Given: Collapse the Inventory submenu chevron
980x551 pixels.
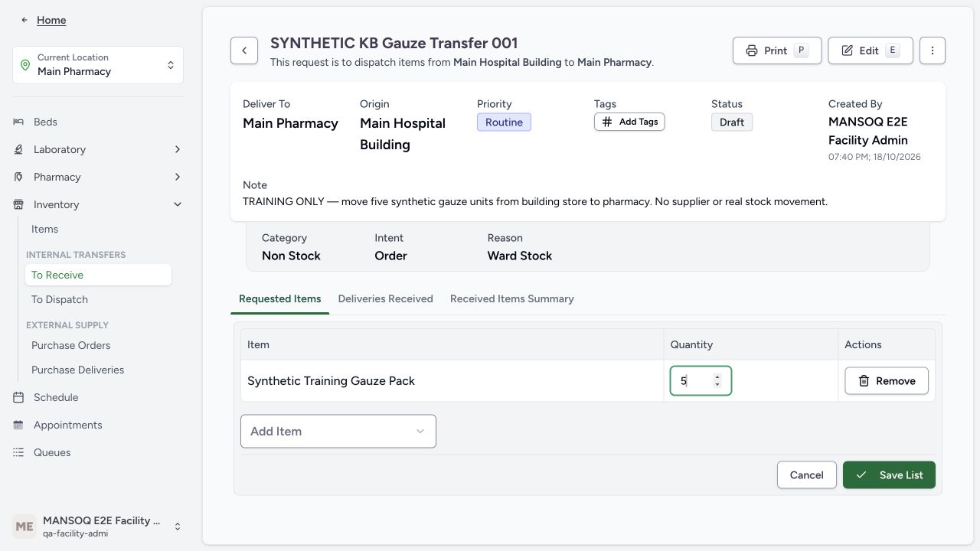Looking at the screenshot, I should coord(178,204).
